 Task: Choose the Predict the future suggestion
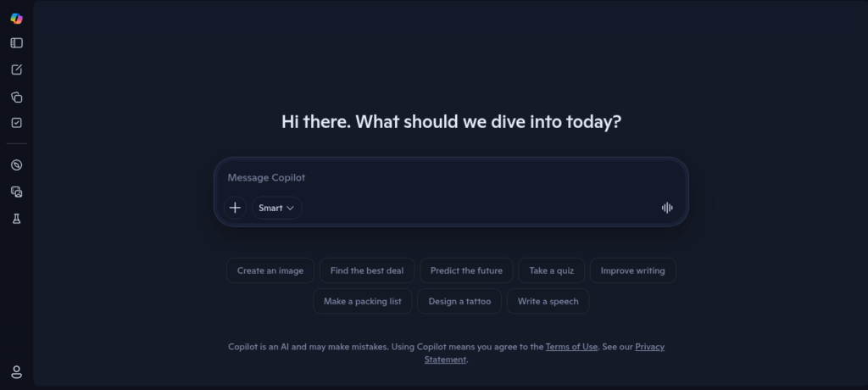pos(467,270)
